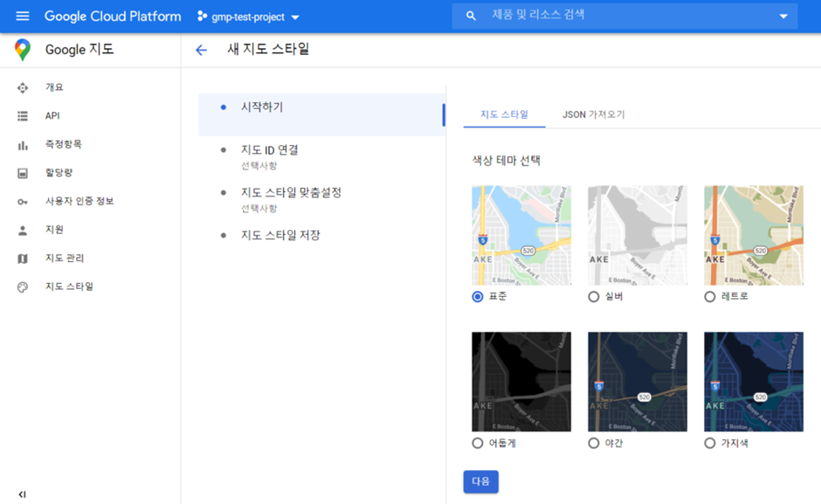Click the dark theme map thumbnail
This screenshot has height=504, width=821.
tap(521, 382)
